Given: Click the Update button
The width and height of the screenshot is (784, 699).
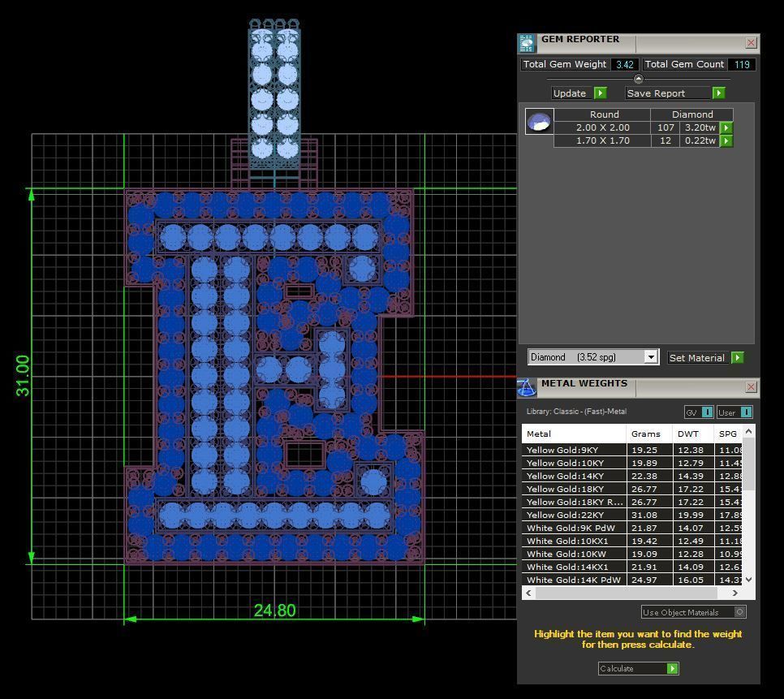Looking at the screenshot, I should click(572, 93).
